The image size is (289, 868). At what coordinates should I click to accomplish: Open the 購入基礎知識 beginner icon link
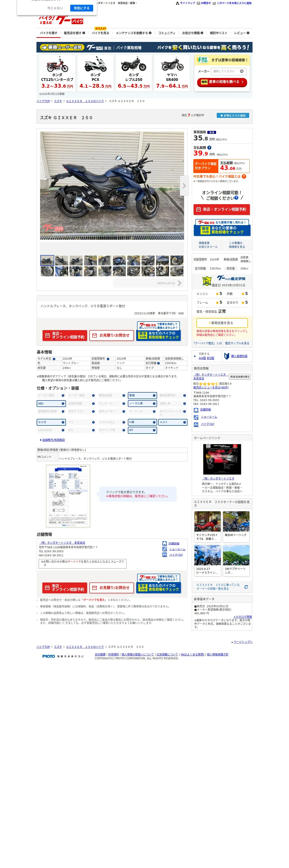pyautogui.click(x=236, y=356)
